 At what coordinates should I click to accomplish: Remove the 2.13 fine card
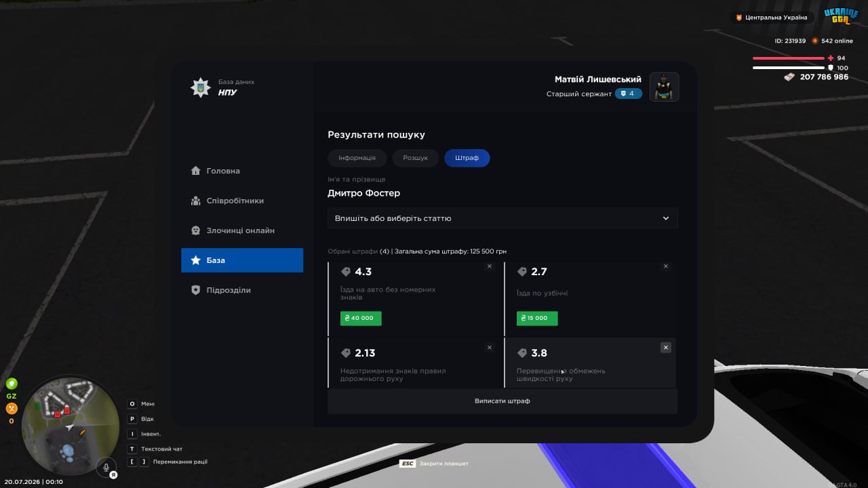pyautogui.click(x=490, y=348)
